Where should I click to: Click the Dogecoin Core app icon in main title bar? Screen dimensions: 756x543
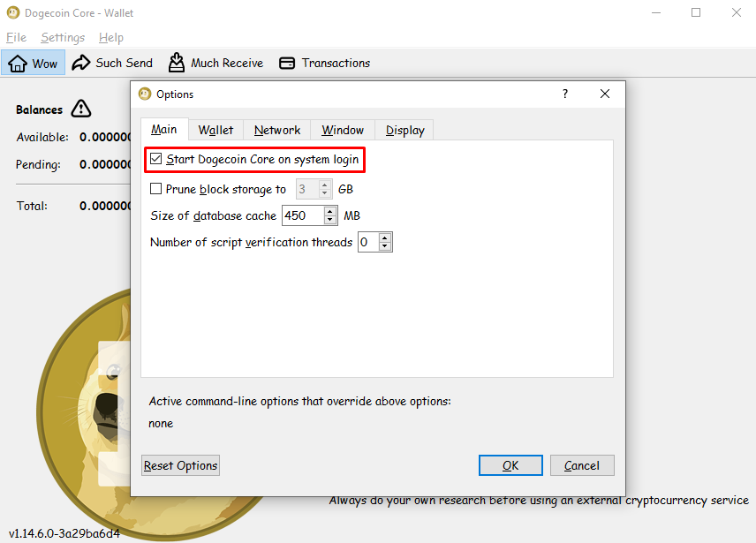(x=13, y=13)
